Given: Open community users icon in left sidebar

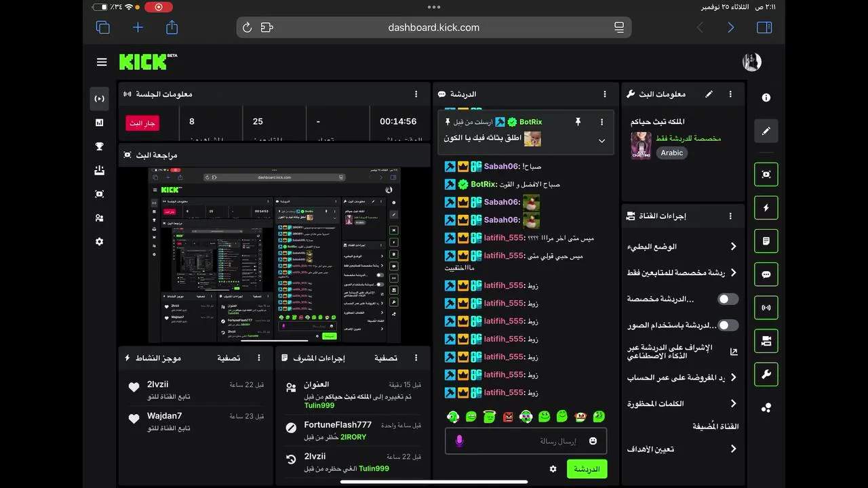Looking at the screenshot, I should click(99, 218).
